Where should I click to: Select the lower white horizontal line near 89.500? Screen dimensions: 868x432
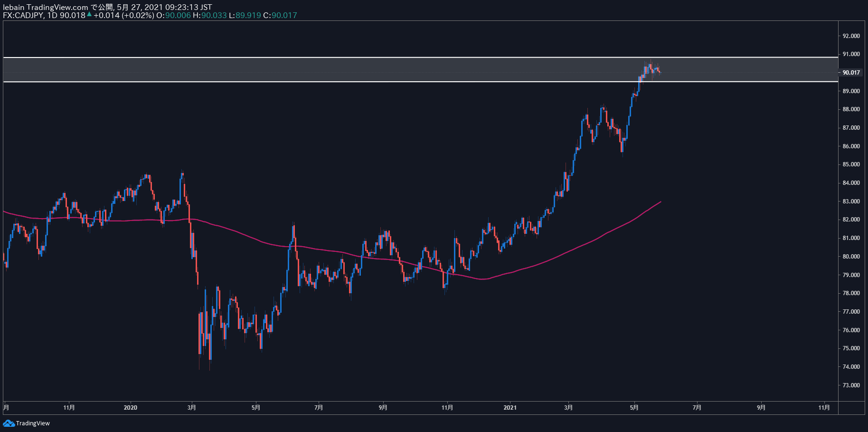[421, 82]
